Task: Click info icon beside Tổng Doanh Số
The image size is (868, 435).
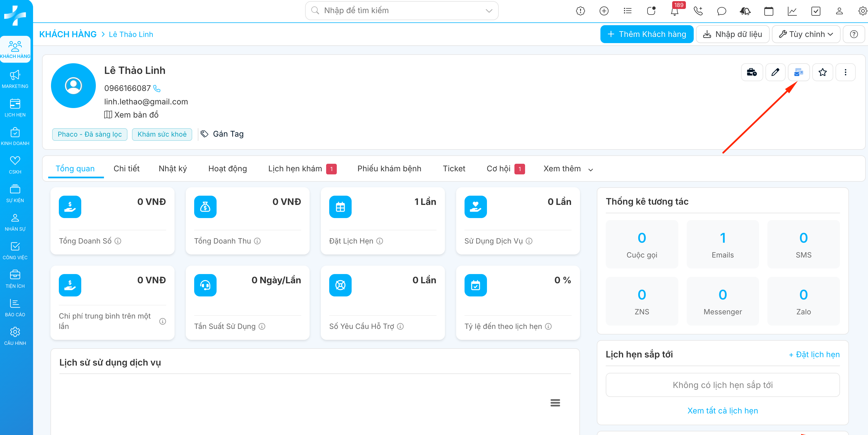Action: pos(118,241)
